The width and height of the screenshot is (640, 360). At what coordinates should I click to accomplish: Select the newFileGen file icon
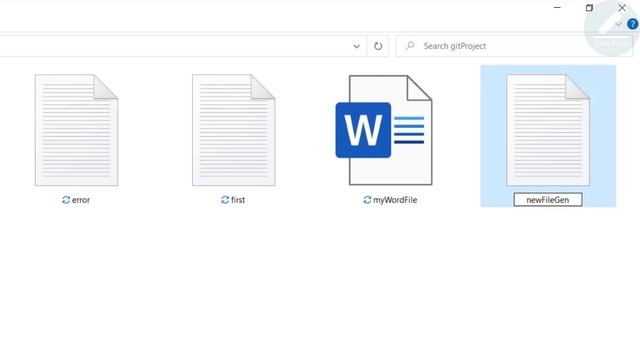point(548,130)
